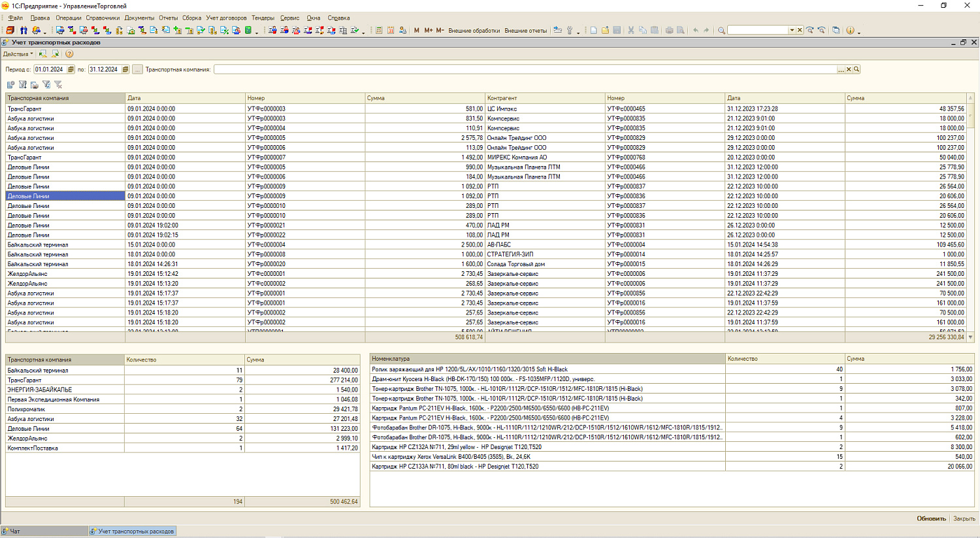Open the start date calendar picker
The height and width of the screenshot is (538, 980).
pos(71,69)
